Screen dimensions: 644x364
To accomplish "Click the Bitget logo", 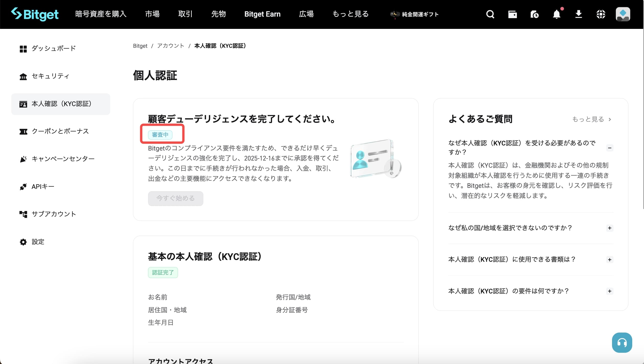I will coord(35,14).
